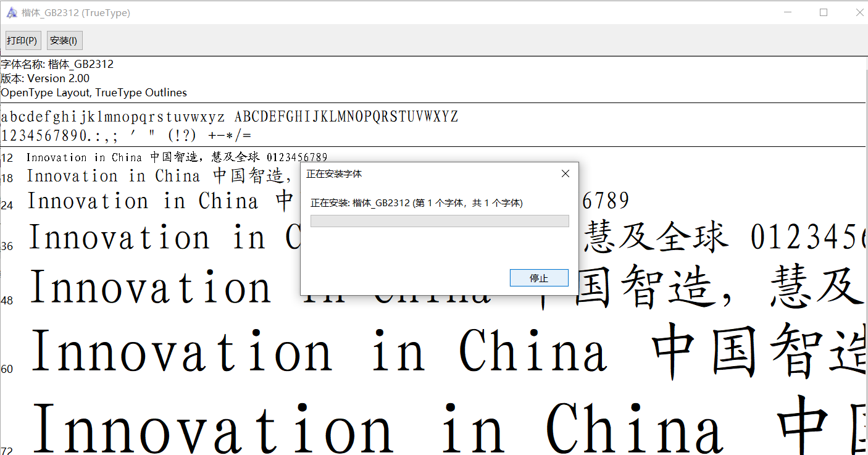This screenshot has width=868, height=455.
Task: Select the 字体名称: 楷体_GB2312 line
Action: (x=57, y=64)
